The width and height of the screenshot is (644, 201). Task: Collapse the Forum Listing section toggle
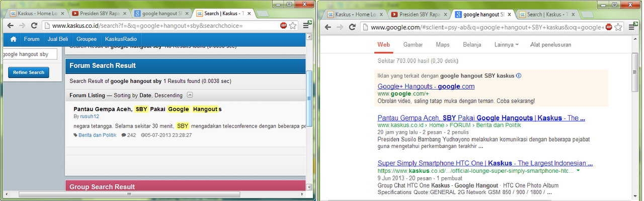(x=189, y=95)
